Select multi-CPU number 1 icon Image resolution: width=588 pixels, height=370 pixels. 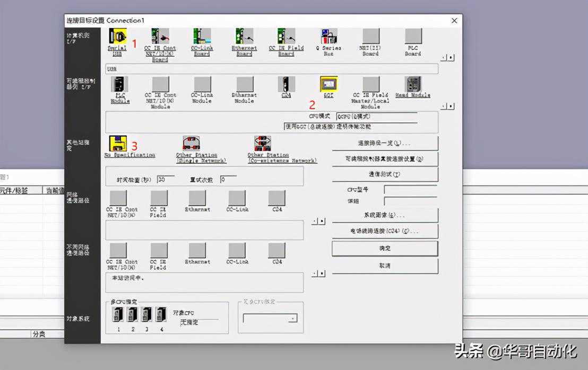(118, 315)
